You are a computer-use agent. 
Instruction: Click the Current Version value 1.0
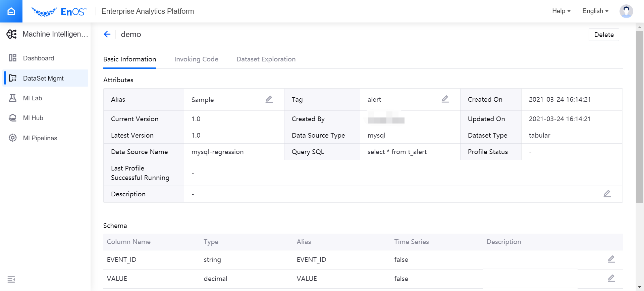(196, 119)
